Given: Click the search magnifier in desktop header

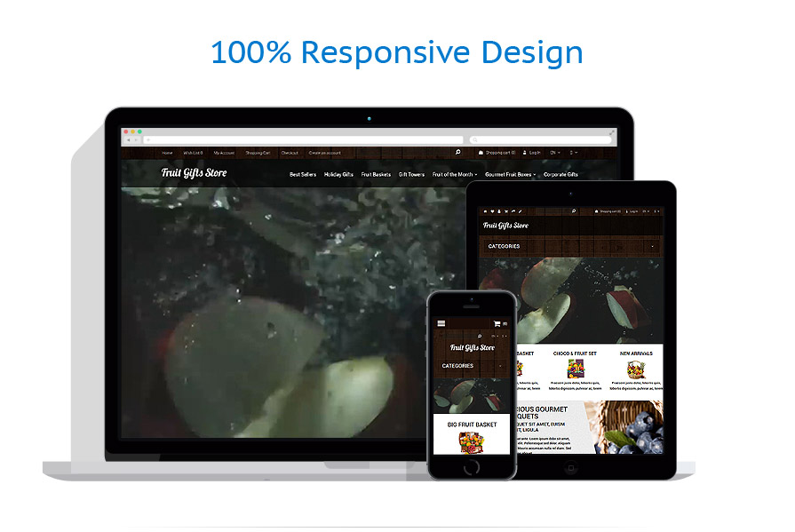Looking at the screenshot, I should coord(458,153).
